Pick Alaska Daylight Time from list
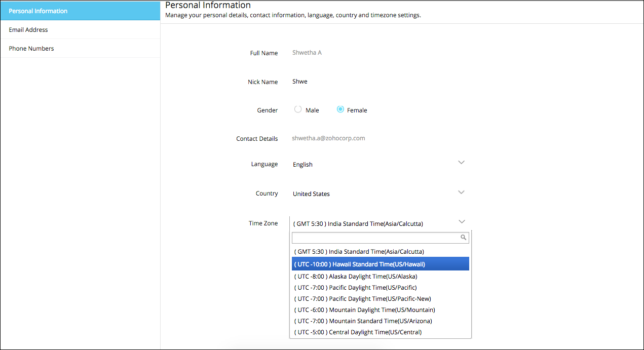The image size is (644, 350). [356, 277]
